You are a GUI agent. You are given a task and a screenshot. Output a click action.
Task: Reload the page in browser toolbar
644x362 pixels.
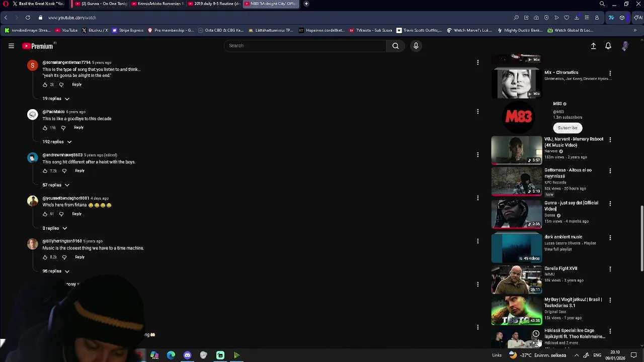(x=28, y=18)
